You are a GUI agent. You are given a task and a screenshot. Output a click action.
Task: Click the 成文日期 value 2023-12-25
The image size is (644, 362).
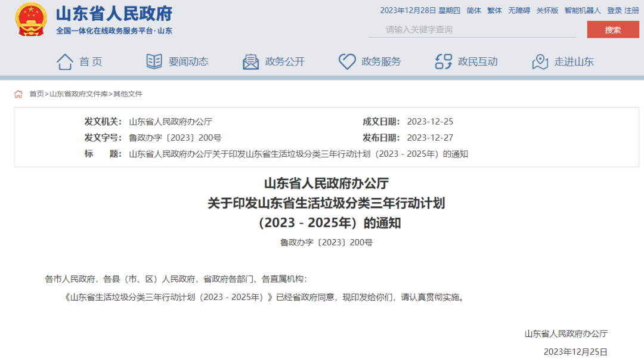tap(430, 122)
